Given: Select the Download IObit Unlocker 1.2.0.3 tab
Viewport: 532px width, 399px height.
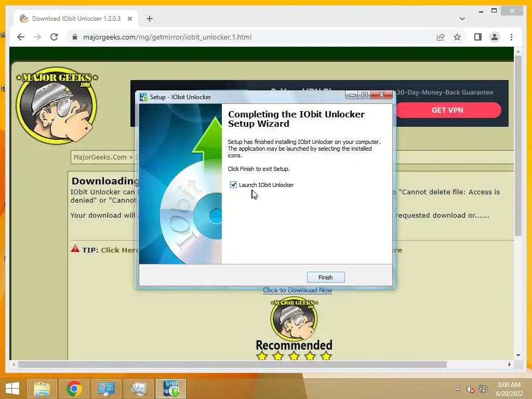Looking at the screenshot, I should (76, 19).
